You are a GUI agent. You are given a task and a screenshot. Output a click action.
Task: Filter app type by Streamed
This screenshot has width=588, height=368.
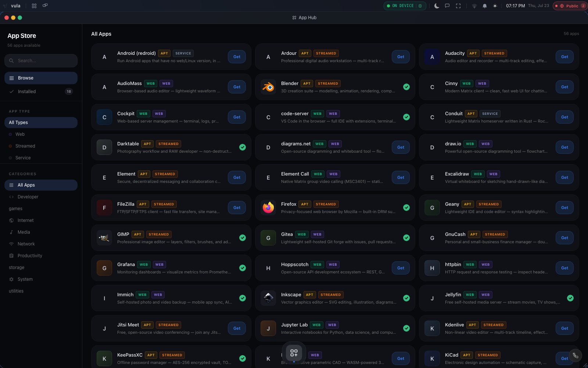pyautogui.click(x=41, y=146)
